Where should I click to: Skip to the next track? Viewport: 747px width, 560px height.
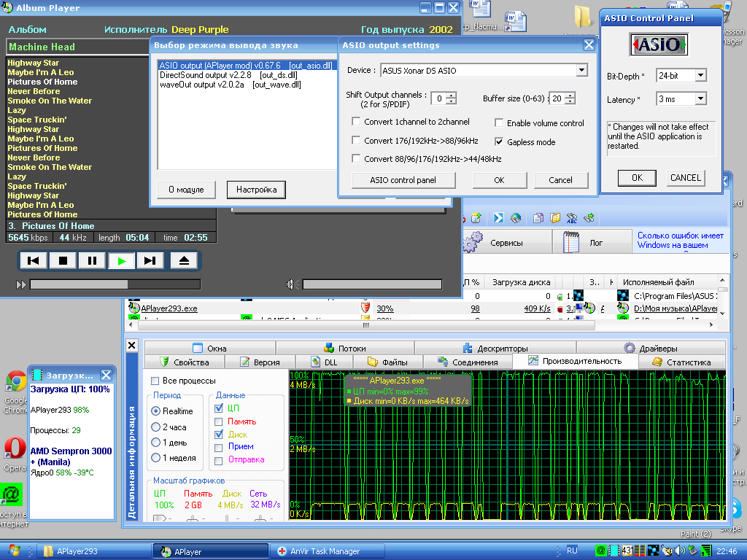[150, 260]
